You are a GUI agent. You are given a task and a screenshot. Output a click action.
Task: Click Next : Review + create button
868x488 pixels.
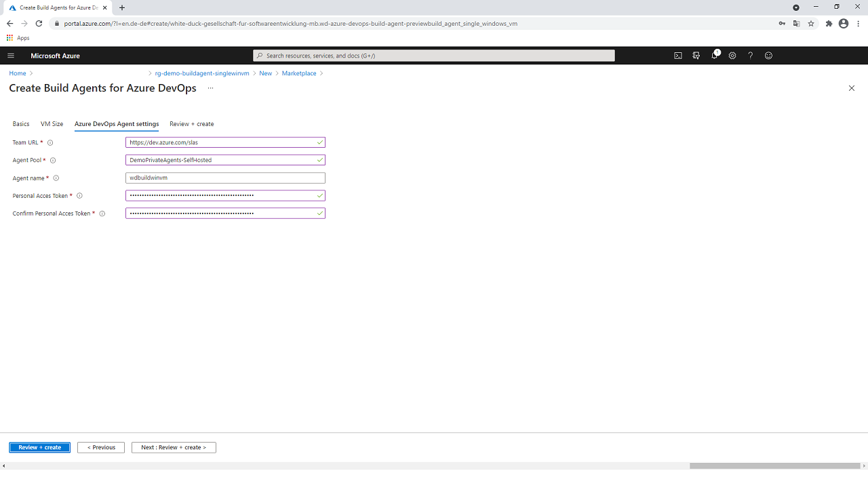[x=174, y=447]
